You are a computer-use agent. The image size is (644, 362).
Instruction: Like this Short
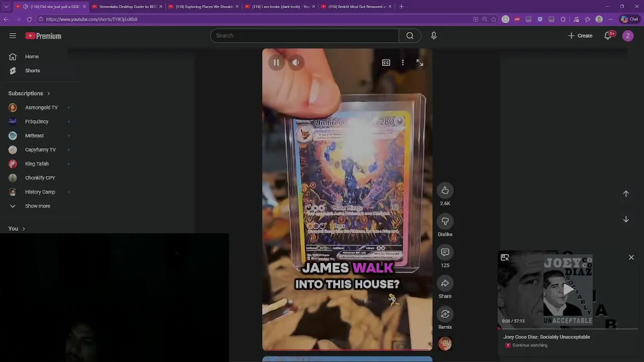point(445,191)
